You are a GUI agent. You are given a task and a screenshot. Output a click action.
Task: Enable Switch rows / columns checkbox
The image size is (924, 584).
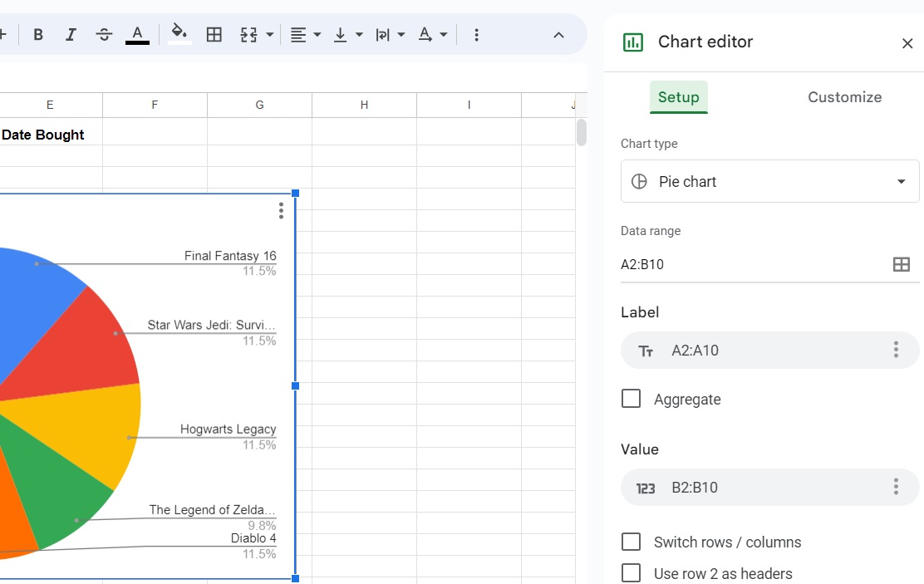click(x=632, y=542)
